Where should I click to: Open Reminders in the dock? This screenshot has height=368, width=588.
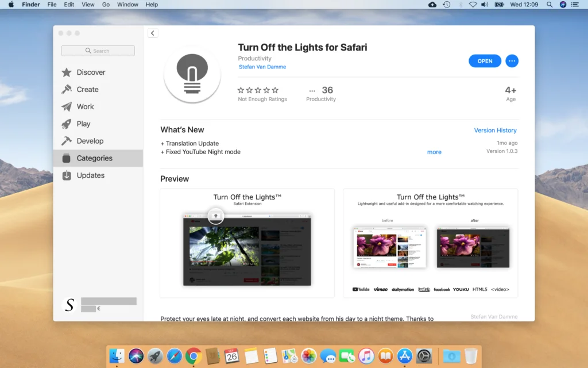click(270, 355)
